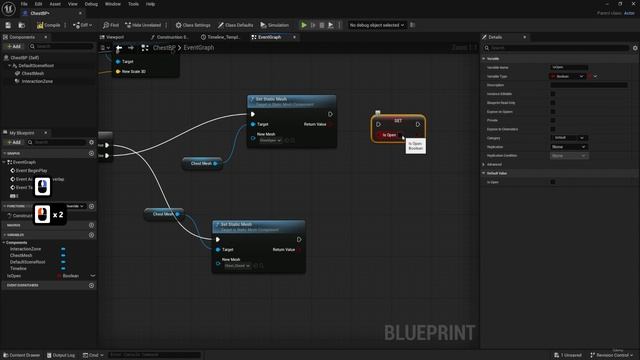Collapse the EventGraph tree in My Blueprint
Image resolution: width=640 pixels, height=360 pixels.
click(4, 162)
